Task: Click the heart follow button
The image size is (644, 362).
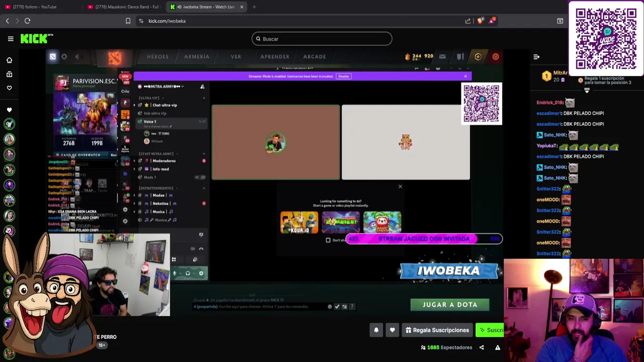Action: tap(392, 330)
